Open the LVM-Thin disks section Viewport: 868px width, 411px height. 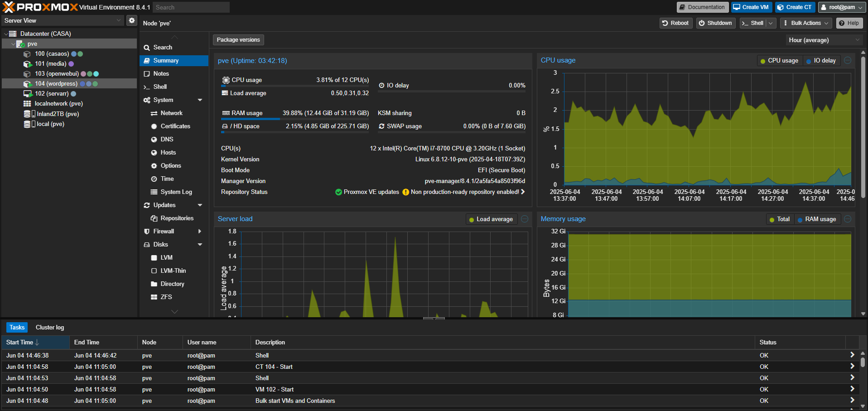[173, 271]
